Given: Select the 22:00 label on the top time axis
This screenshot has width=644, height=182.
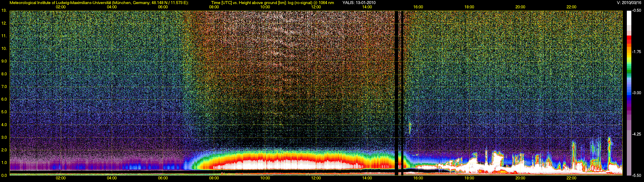Looking at the screenshot, I should 571,7.
